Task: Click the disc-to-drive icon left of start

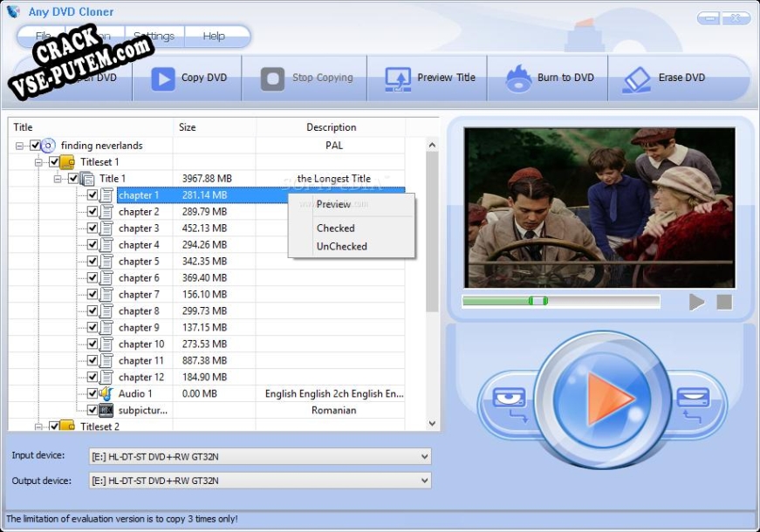Action: click(510, 403)
